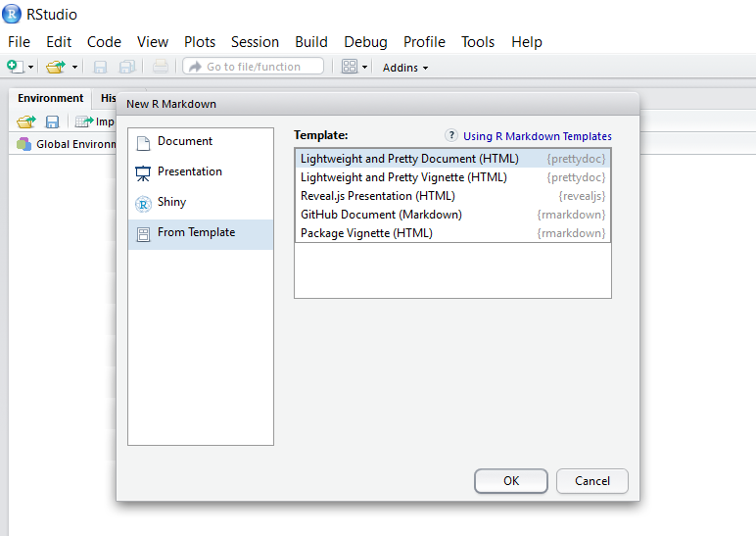The width and height of the screenshot is (756, 536).
Task: Click the Save document icon in toolbar
Action: (100, 67)
